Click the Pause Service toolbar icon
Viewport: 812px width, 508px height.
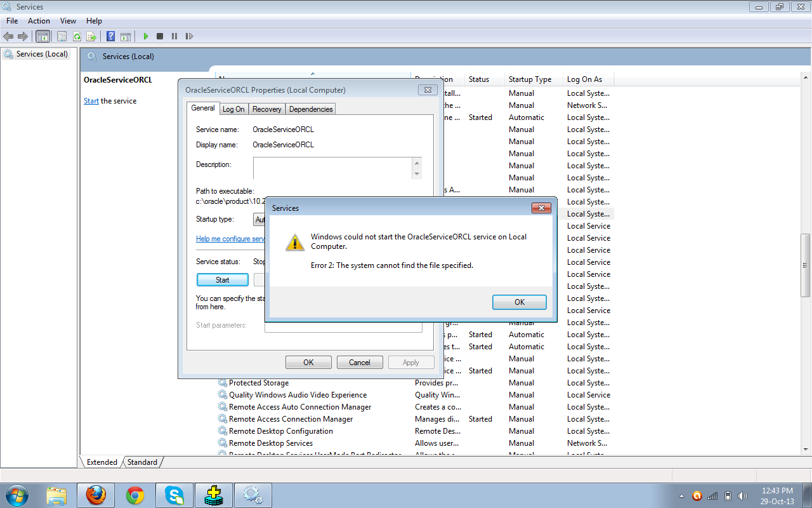point(174,36)
